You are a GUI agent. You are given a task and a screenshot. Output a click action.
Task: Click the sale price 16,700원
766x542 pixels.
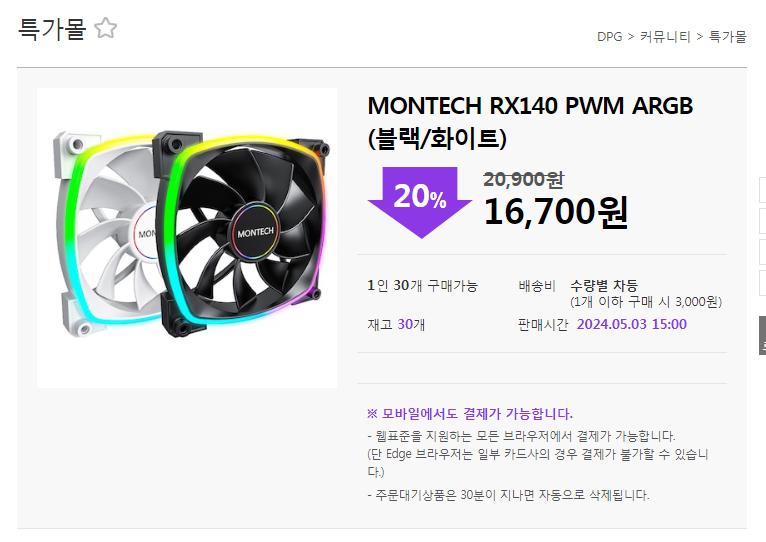(x=555, y=212)
